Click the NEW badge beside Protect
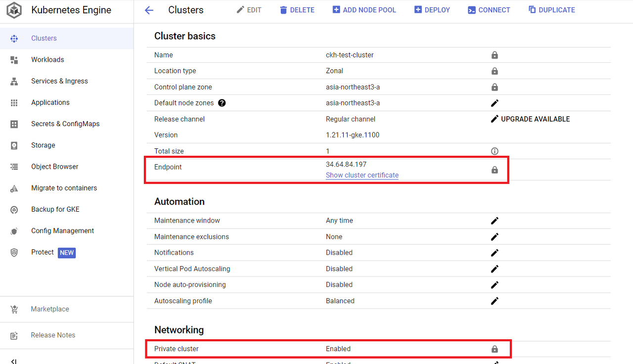Image resolution: width=633 pixels, height=364 pixels. click(67, 253)
